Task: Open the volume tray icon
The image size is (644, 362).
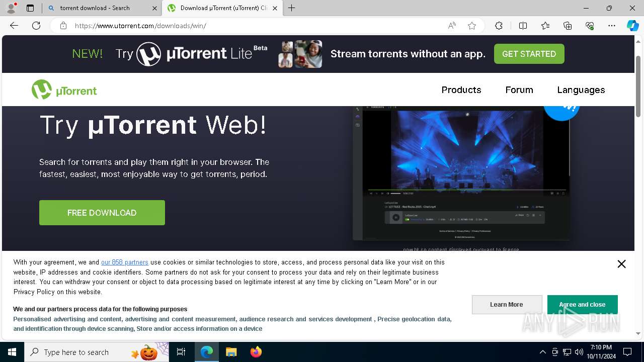Action: click(579, 352)
